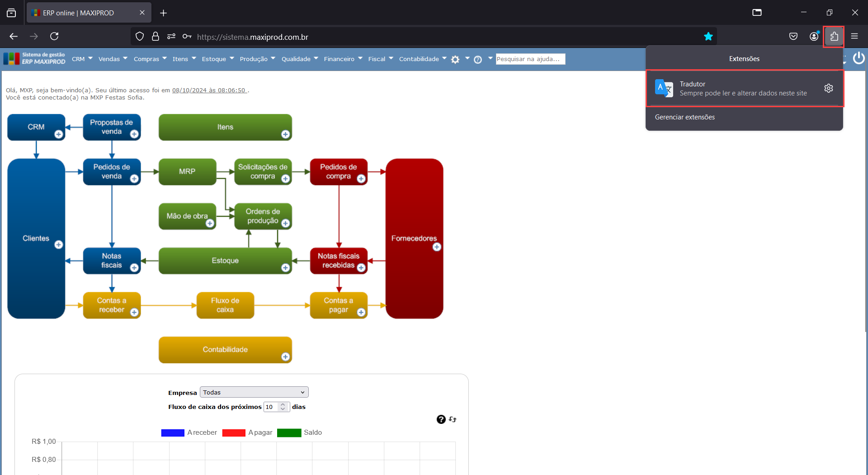868x475 pixels.
Task: Open the Contabilidade menu
Action: pyautogui.click(x=423, y=59)
